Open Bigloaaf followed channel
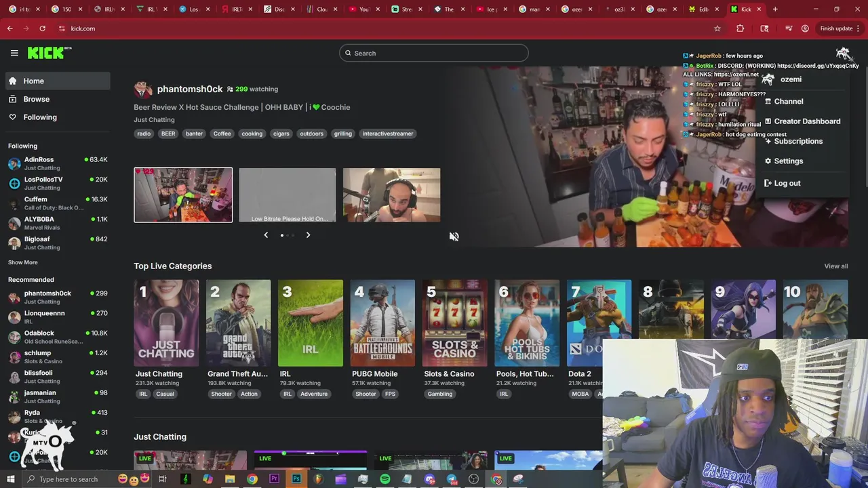Screen dimensions: 868x488 pos(58,243)
